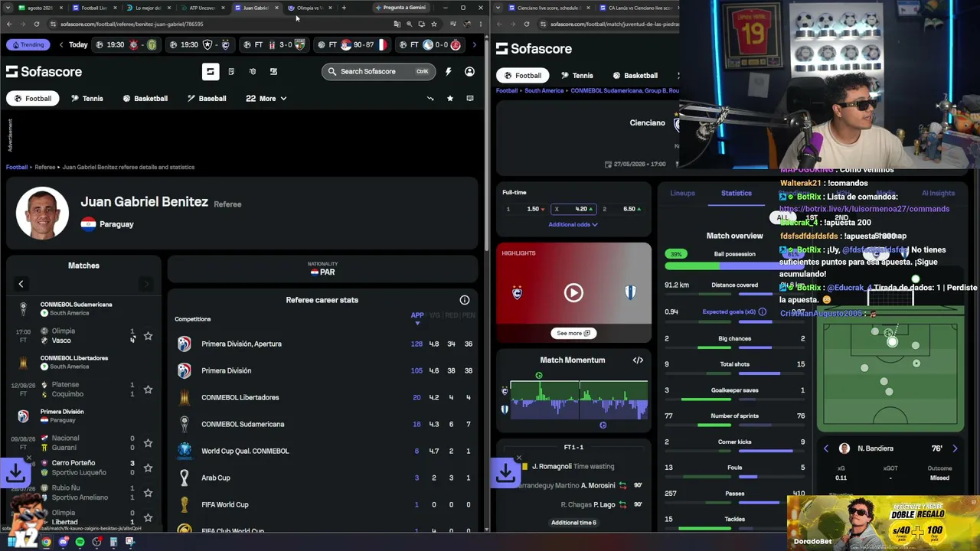Click the download icon in the right window
980x551 pixels.
pyautogui.click(x=506, y=474)
